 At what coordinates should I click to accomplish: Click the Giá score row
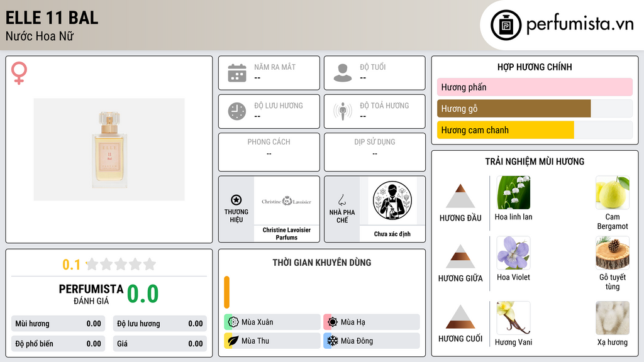click(160, 344)
